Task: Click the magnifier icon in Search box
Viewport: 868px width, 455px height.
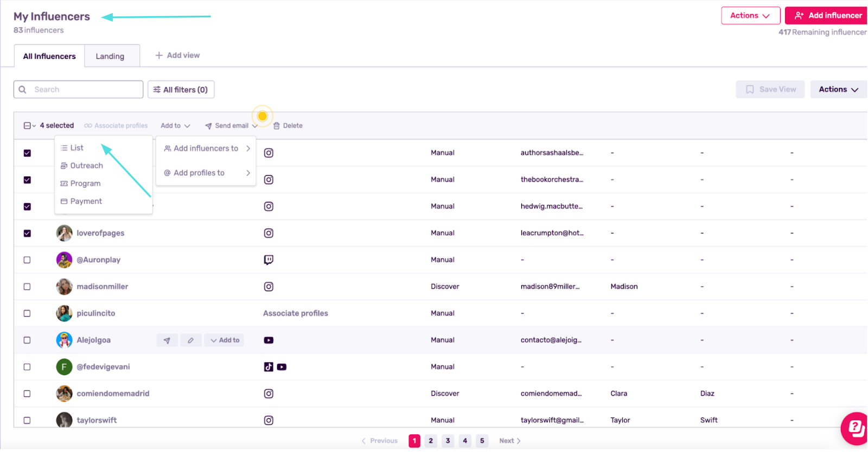Action: tap(22, 90)
